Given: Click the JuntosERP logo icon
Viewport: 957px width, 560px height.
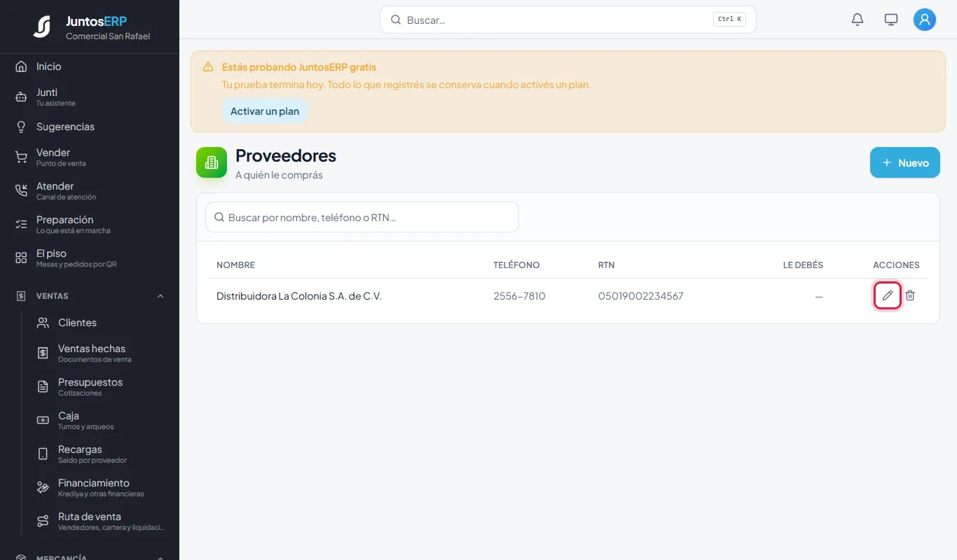Looking at the screenshot, I should pyautogui.click(x=42, y=27).
